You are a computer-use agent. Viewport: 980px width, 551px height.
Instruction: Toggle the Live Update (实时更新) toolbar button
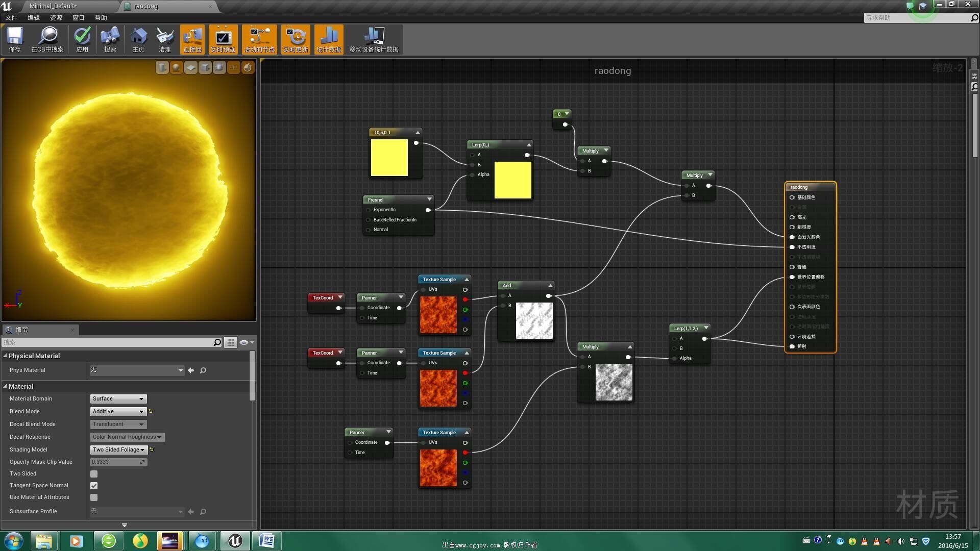[296, 39]
